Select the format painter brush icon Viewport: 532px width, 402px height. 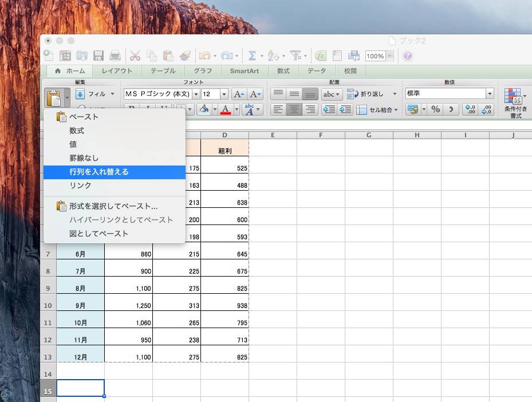185,56
